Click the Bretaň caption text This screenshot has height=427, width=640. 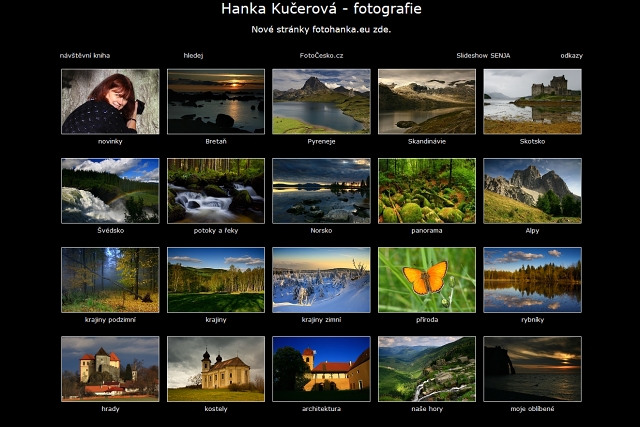pos(216,141)
